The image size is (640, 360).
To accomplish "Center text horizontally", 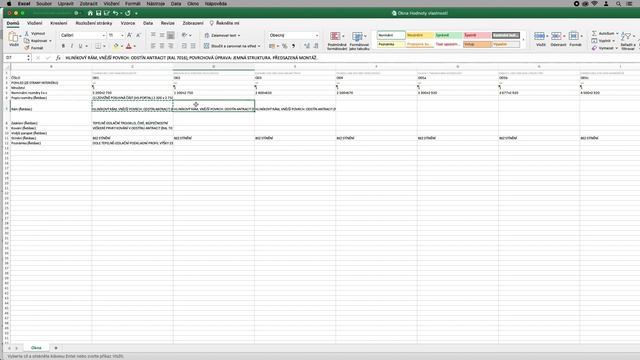I will (x=162, y=46).
